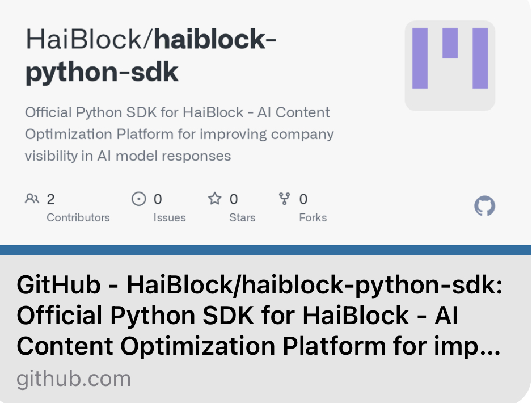Click the "python-sdk" bold text in the heading

tap(102, 73)
